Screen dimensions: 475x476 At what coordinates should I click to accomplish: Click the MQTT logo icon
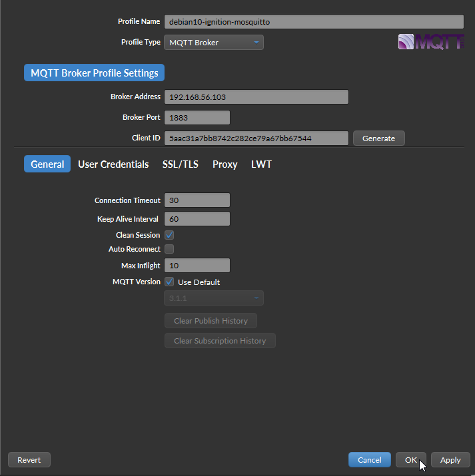click(x=431, y=42)
